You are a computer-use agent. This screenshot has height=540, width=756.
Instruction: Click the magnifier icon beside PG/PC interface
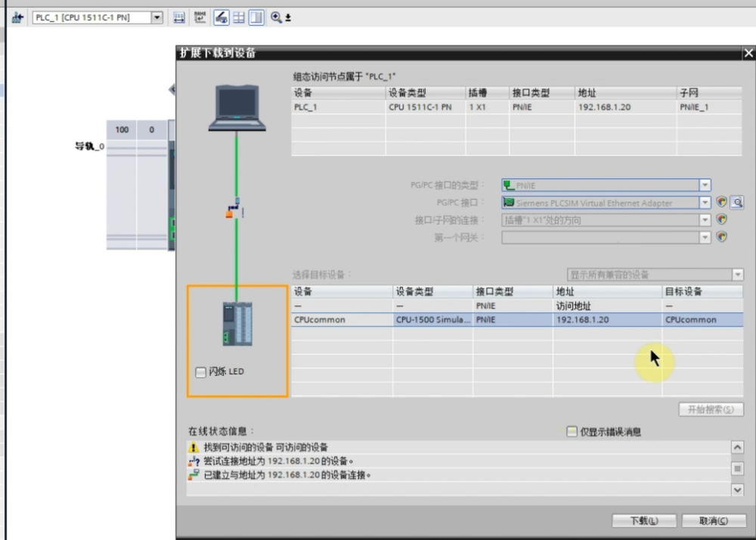point(736,202)
